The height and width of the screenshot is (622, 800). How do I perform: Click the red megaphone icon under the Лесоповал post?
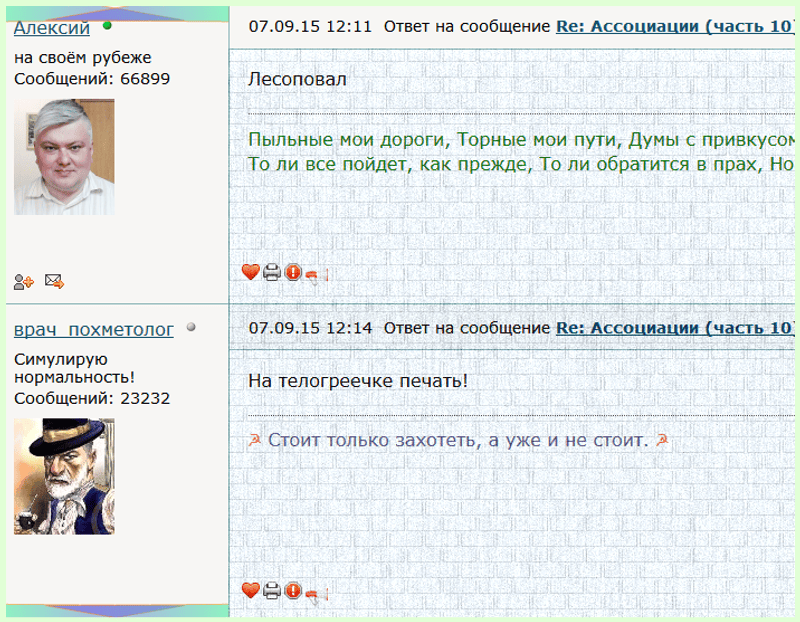[x=312, y=276]
